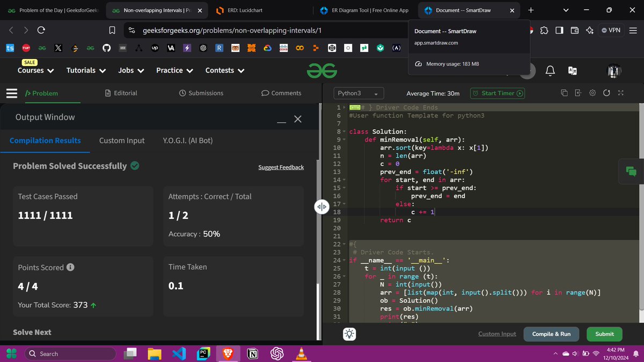644x362 pixels.
Task: Close the Output Window with X
Action: [298, 119]
